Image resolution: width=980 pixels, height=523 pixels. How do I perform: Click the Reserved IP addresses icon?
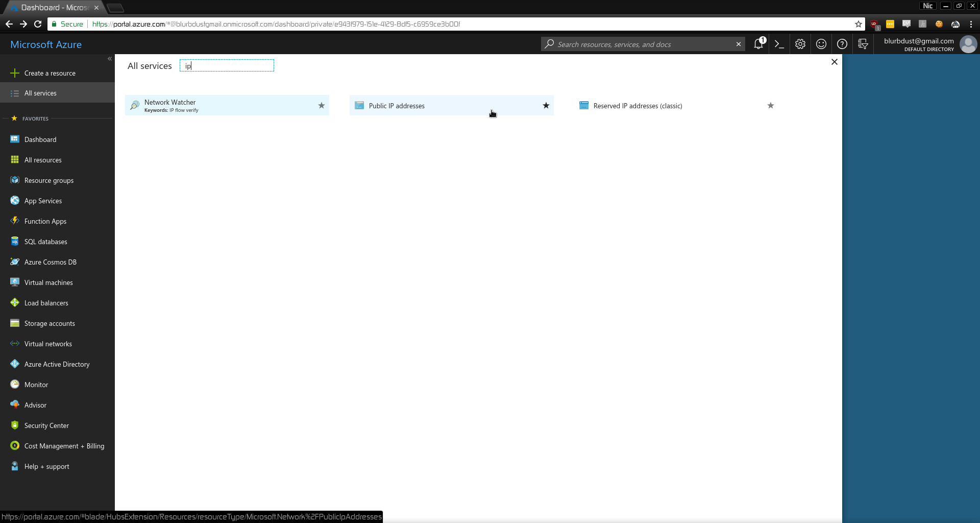(584, 105)
